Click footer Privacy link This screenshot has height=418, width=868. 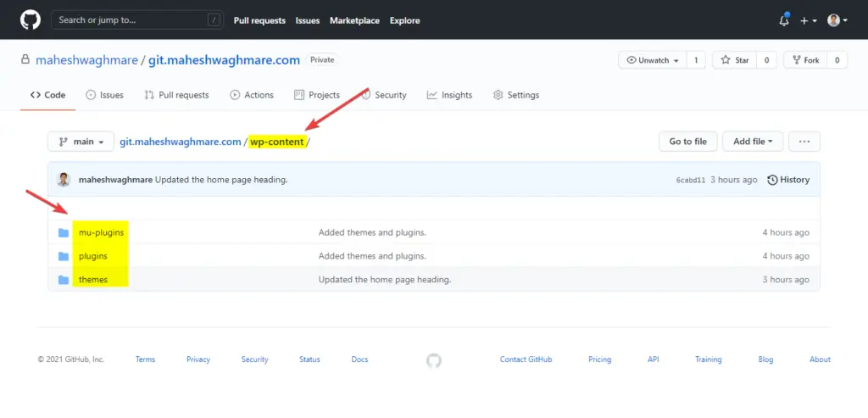click(x=198, y=359)
